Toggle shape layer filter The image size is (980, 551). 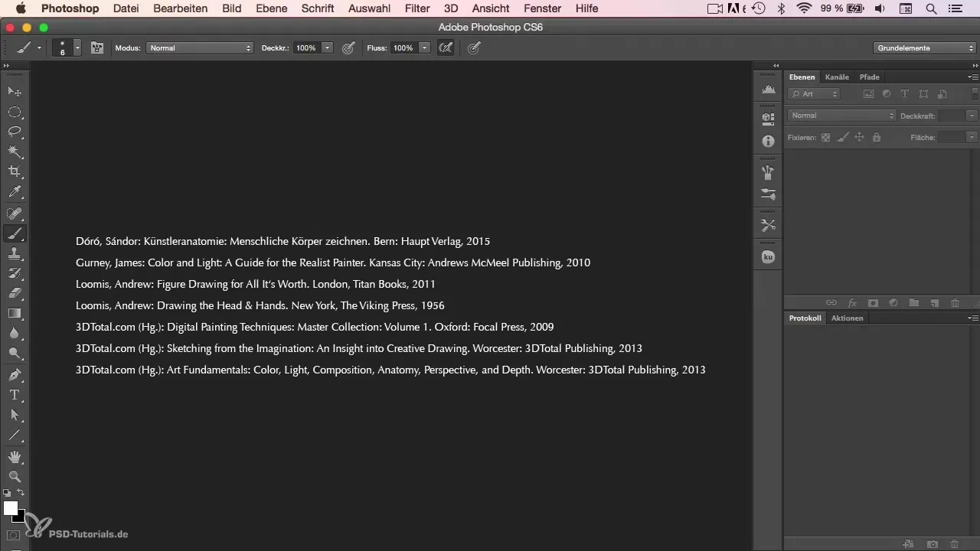coord(923,94)
